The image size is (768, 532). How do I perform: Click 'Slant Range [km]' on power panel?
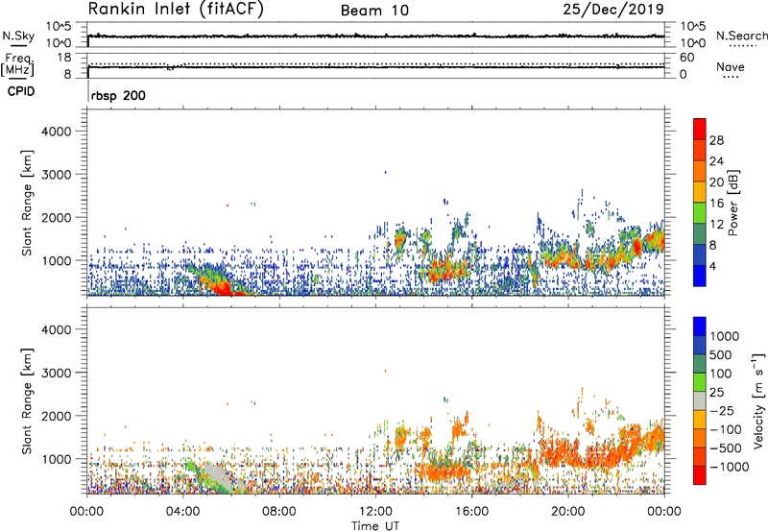(27, 203)
